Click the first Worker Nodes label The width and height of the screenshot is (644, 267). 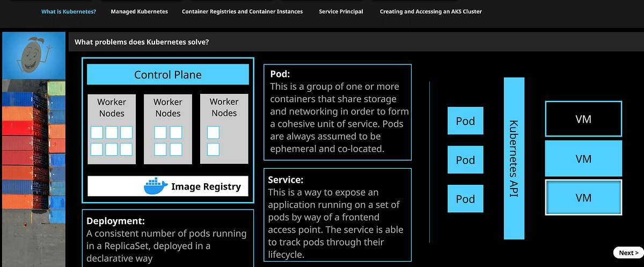click(x=112, y=107)
